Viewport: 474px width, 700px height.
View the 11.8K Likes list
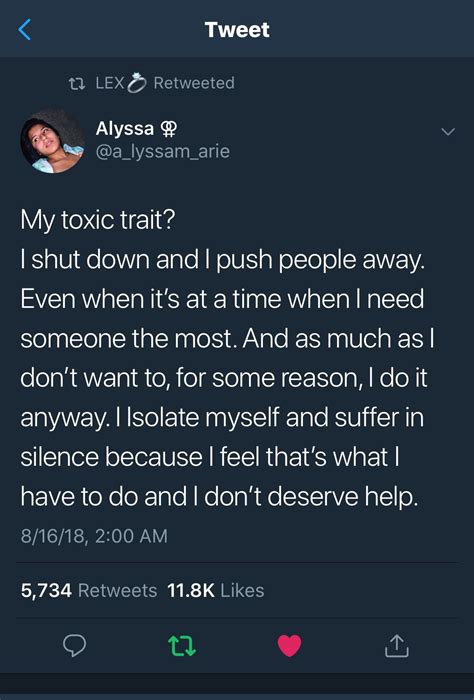click(x=216, y=590)
